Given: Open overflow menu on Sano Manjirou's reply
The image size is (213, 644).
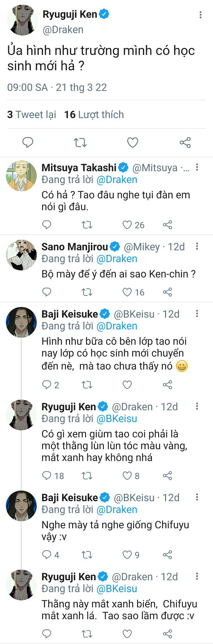Looking at the screenshot, I should 197,247.
